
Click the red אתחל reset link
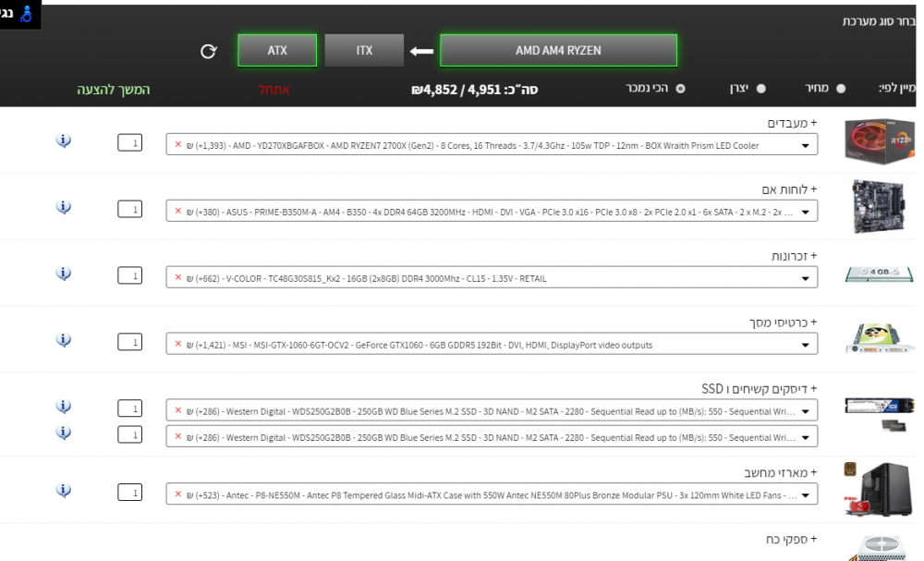[274, 90]
